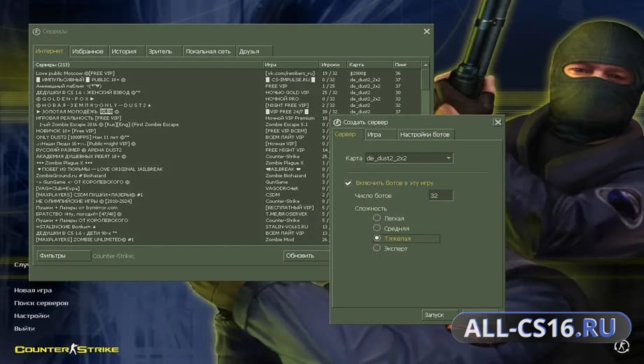This screenshot has width=644, height=364.
Task: Click the icon beside Создать сервер title
Action: tap(337, 122)
